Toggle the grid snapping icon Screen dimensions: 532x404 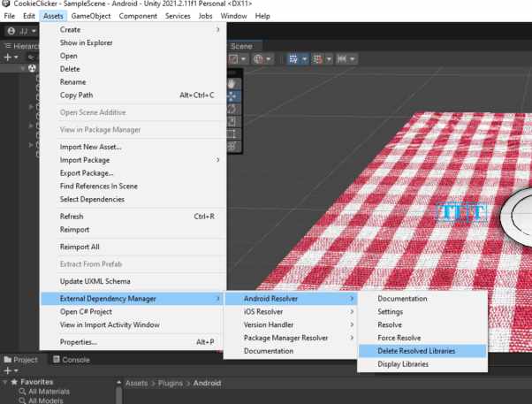click(317, 59)
